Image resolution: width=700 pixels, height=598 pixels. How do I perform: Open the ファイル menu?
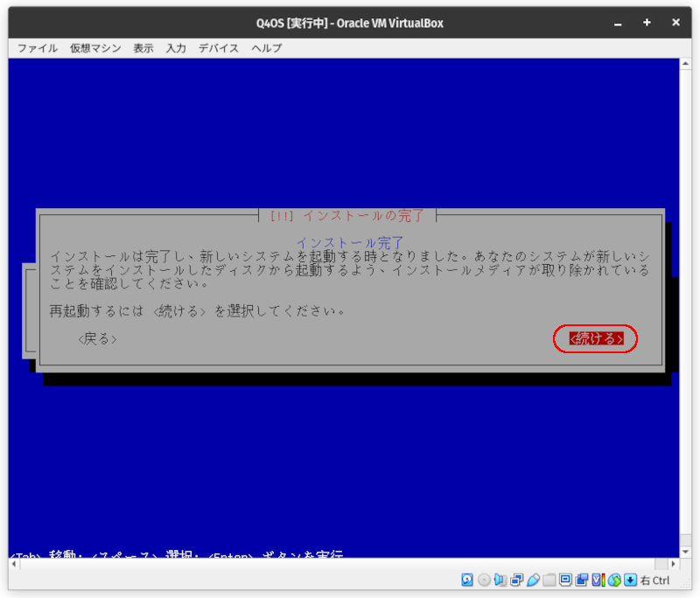tap(38, 48)
